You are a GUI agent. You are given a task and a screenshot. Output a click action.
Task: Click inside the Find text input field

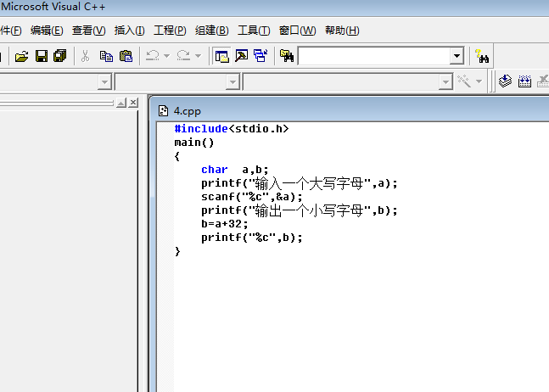tap(374, 56)
